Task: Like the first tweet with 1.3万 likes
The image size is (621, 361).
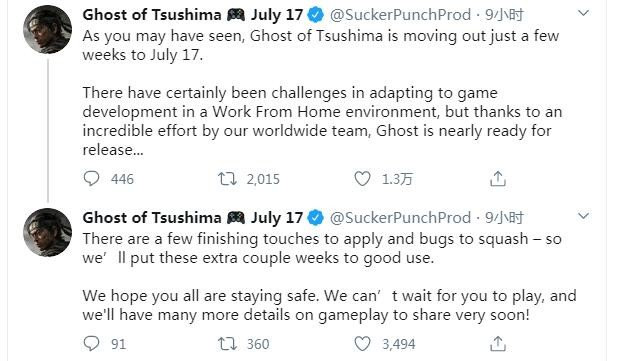Action: (362, 179)
